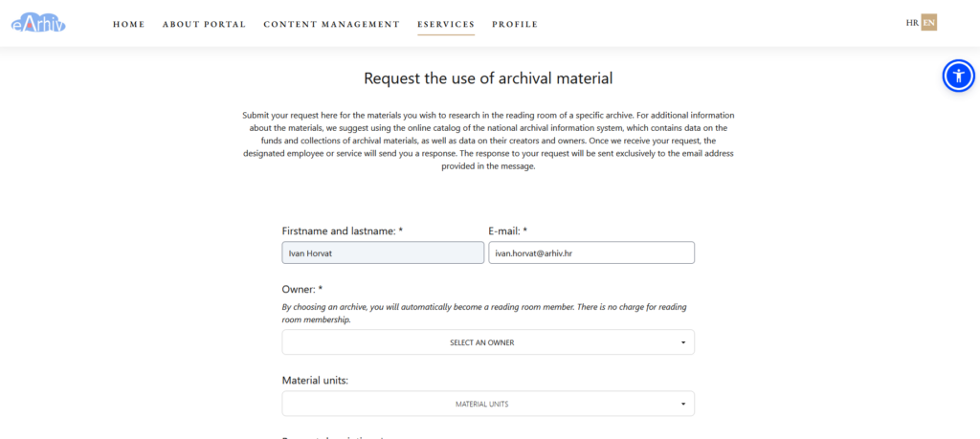Viewport: 980px width, 439px height.
Task: Open the accessibility options widget
Action: pyautogui.click(x=958, y=77)
